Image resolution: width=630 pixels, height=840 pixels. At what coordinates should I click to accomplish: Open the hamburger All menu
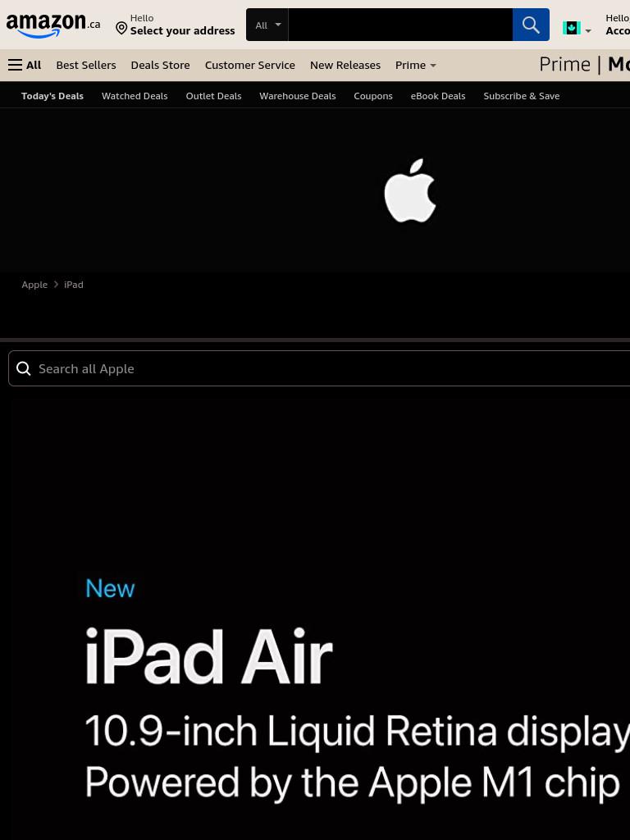click(25, 65)
